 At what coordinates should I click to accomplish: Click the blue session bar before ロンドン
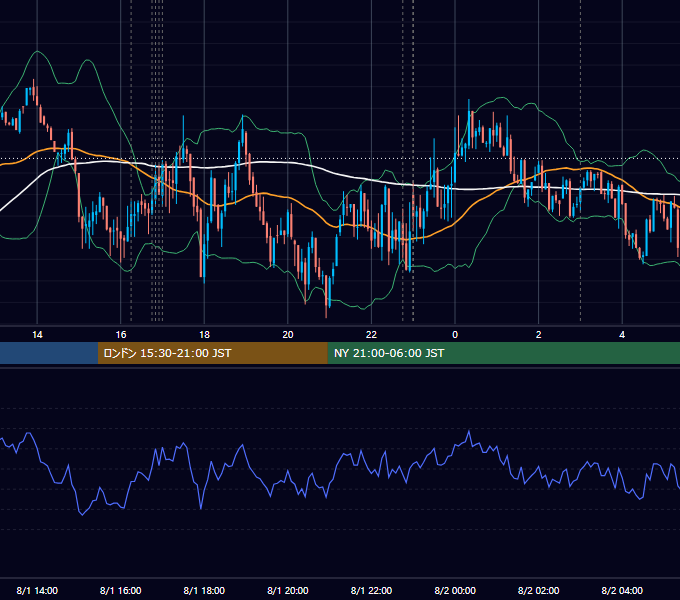(49, 353)
